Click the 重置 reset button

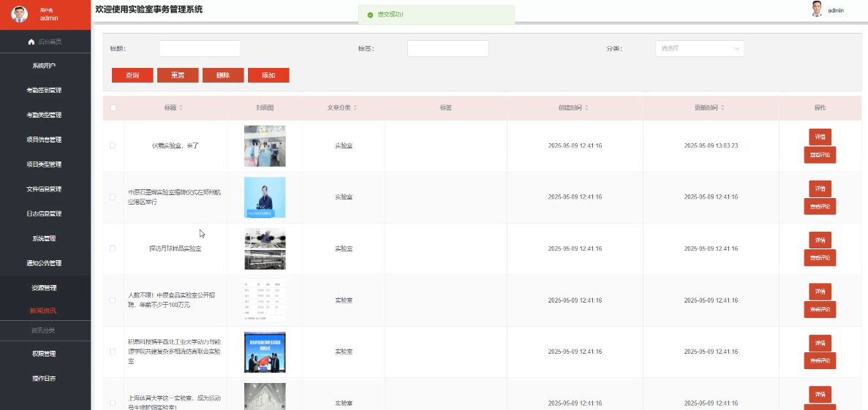coord(178,75)
